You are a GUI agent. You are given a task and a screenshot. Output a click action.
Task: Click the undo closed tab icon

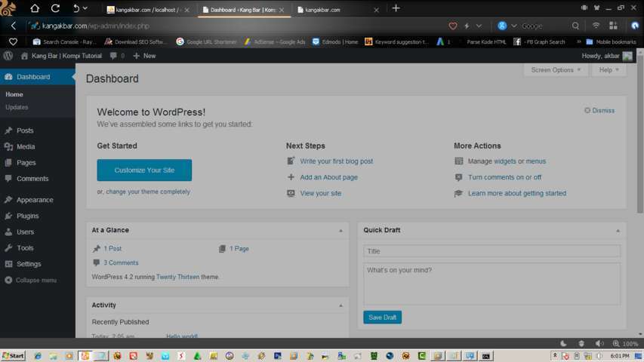[x=76, y=8]
